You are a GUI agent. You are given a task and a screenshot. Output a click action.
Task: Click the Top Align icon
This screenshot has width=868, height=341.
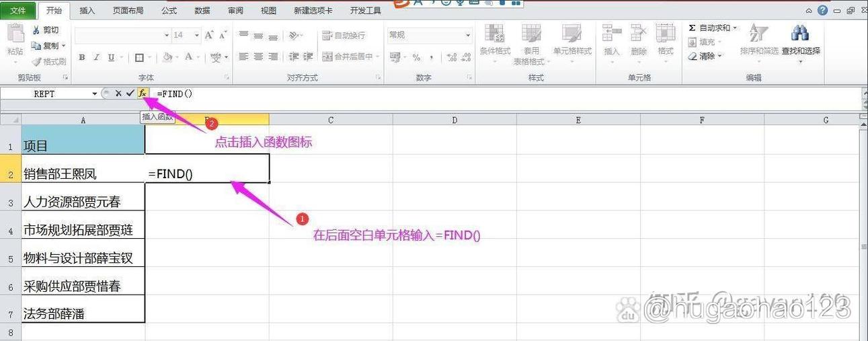coord(243,35)
